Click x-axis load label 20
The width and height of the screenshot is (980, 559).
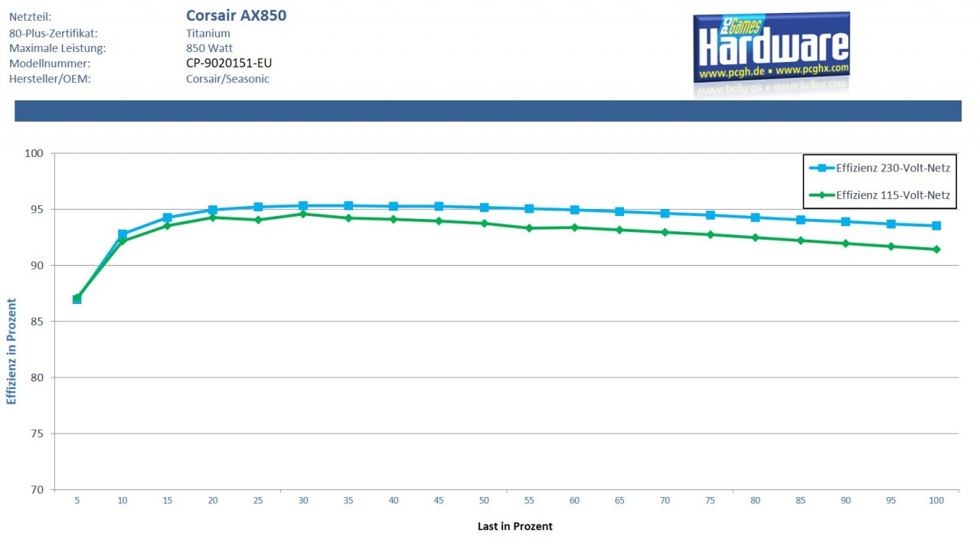(213, 501)
